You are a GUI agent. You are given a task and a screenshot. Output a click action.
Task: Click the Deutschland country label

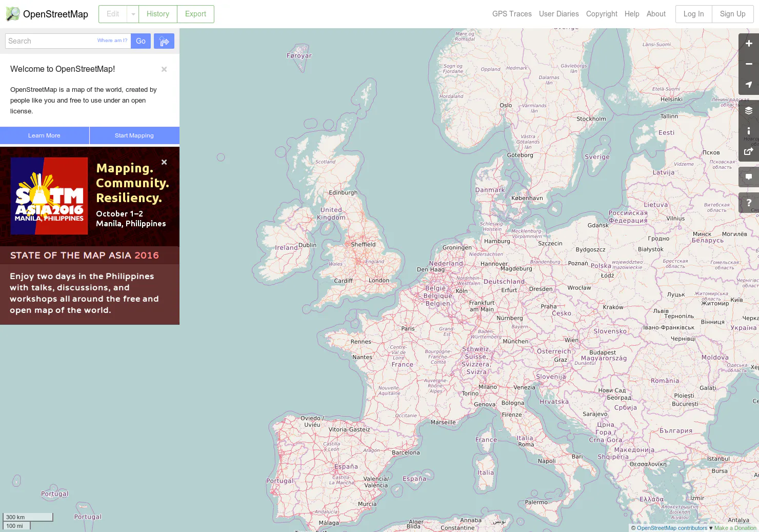504,282
